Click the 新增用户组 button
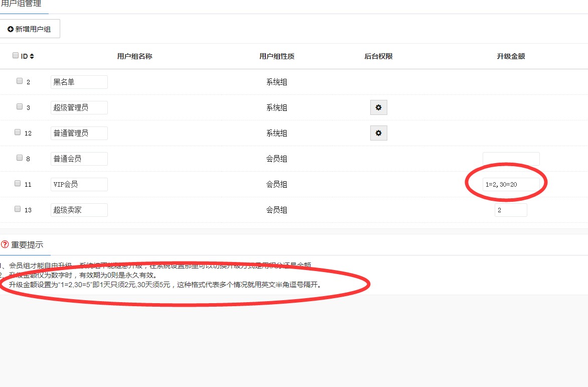 click(x=30, y=29)
